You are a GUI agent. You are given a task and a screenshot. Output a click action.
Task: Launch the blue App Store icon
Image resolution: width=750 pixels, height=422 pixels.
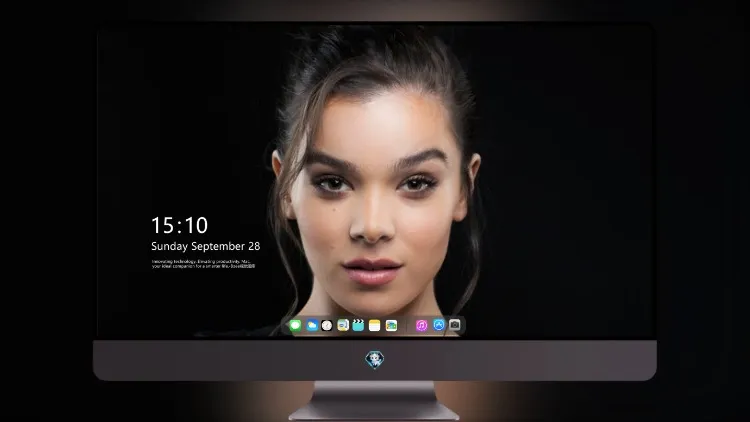(439, 325)
